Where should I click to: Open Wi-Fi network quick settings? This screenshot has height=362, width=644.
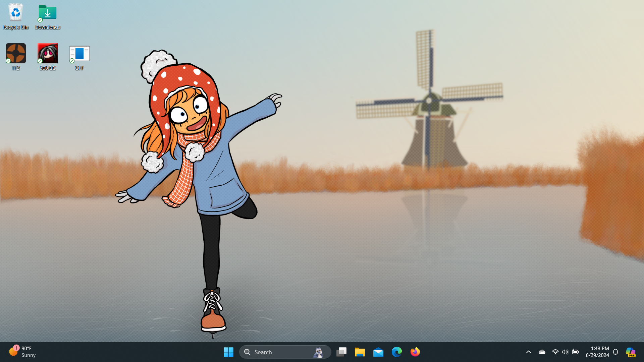pyautogui.click(x=555, y=352)
